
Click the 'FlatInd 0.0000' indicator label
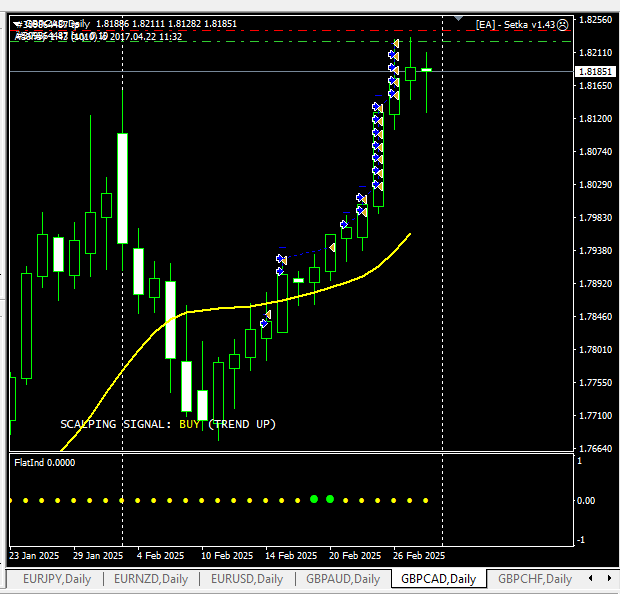[45, 463]
